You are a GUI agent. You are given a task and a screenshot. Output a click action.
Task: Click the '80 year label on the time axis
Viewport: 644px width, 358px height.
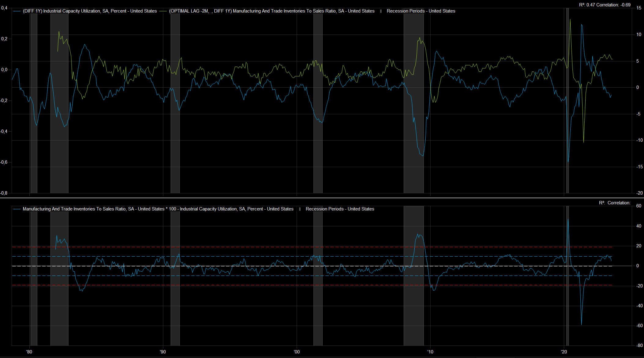click(29, 352)
